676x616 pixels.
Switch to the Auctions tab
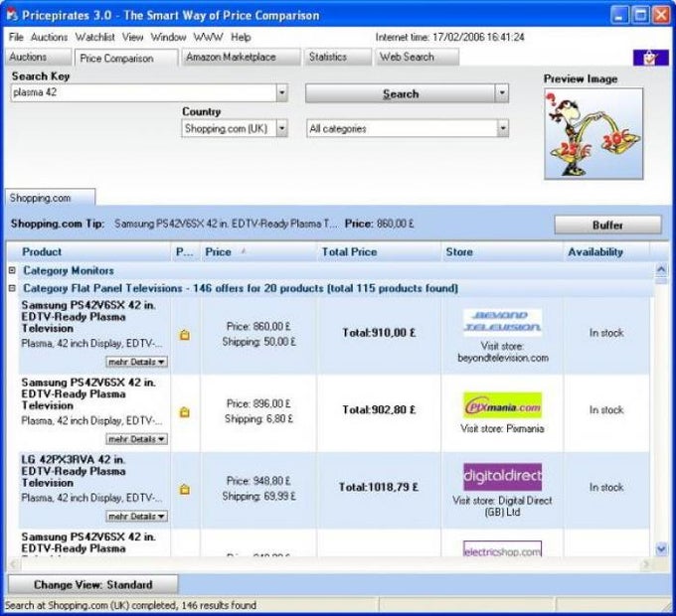click(x=38, y=58)
